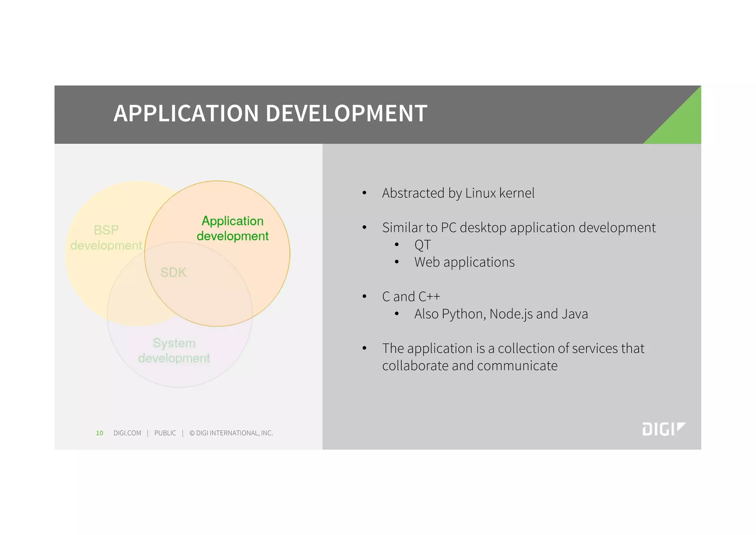Click the DIGI.COM footer text
This screenshot has height=535, width=756.
coord(127,433)
